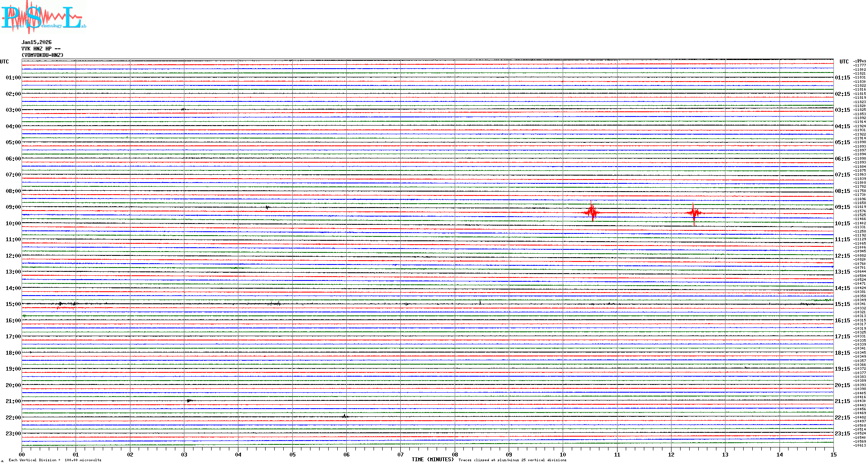This screenshot has width=868, height=466.
Task: Click the TIME (MINUTES) axis title
Action: (432, 460)
